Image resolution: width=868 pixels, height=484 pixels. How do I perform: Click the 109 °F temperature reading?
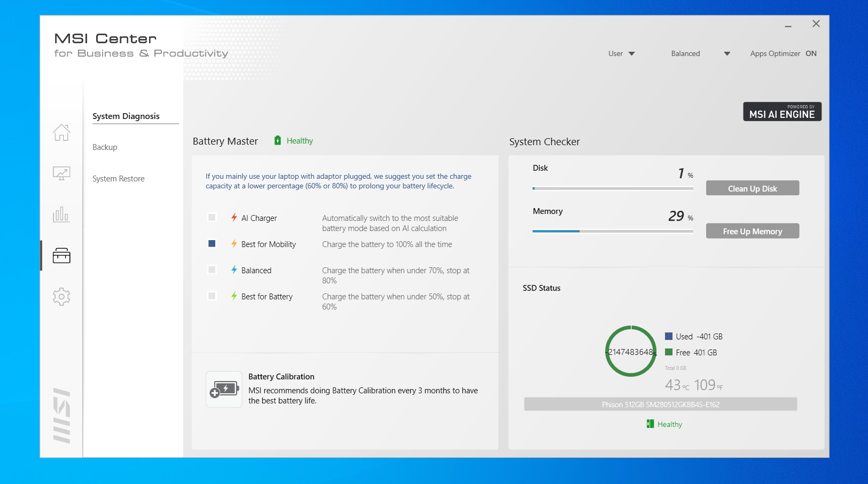pos(708,385)
